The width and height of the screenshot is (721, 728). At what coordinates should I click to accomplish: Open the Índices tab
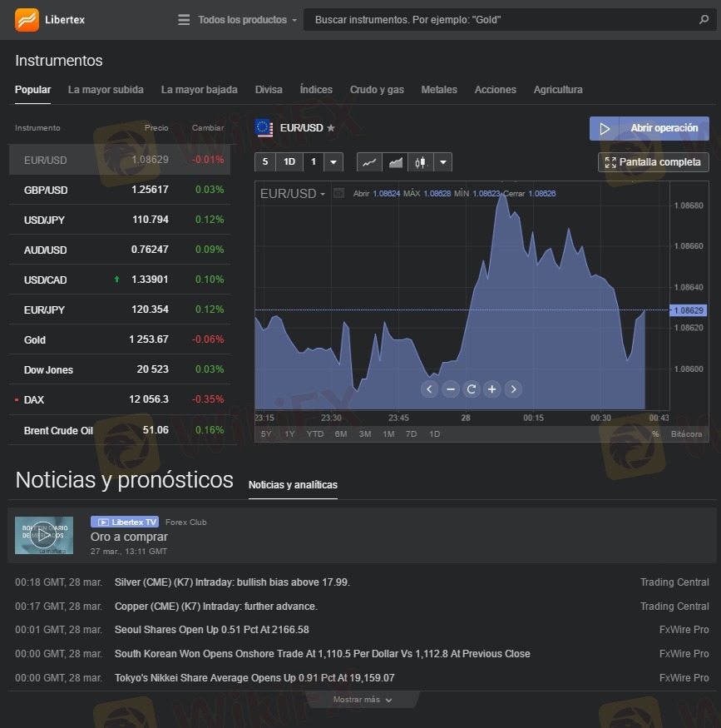tap(316, 90)
